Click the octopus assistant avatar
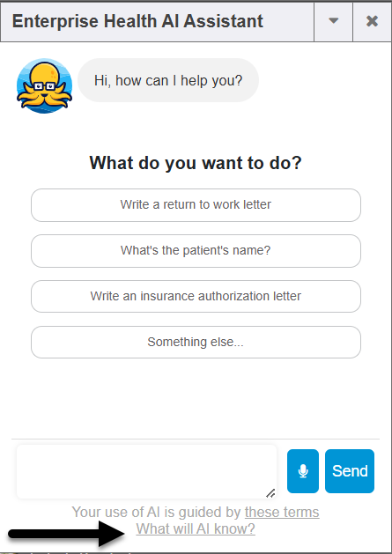This screenshot has height=554, width=392. point(45,85)
